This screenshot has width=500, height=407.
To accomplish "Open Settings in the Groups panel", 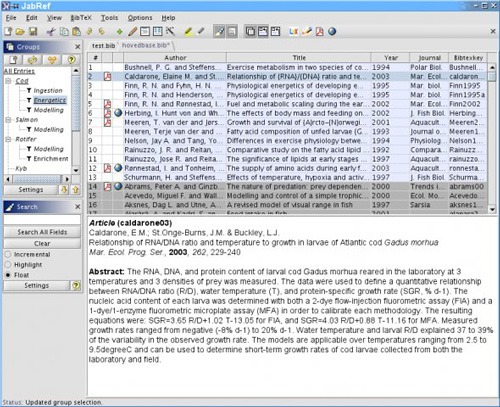I will (x=31, y=190).
